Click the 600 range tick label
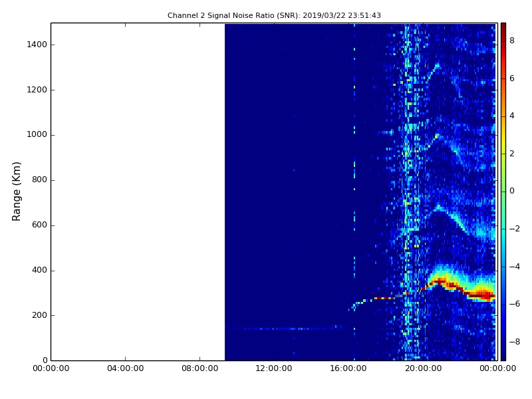 pos(39,225)
